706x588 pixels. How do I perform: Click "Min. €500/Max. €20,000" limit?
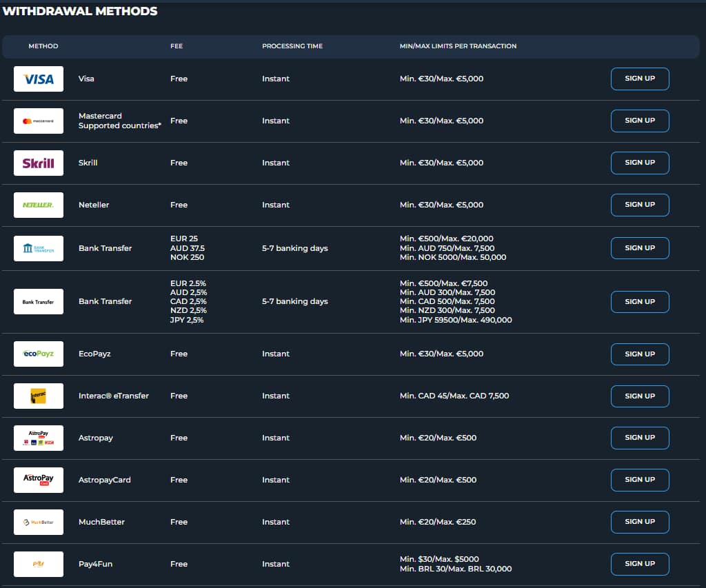pyautogui.click(x=447, y=239)
